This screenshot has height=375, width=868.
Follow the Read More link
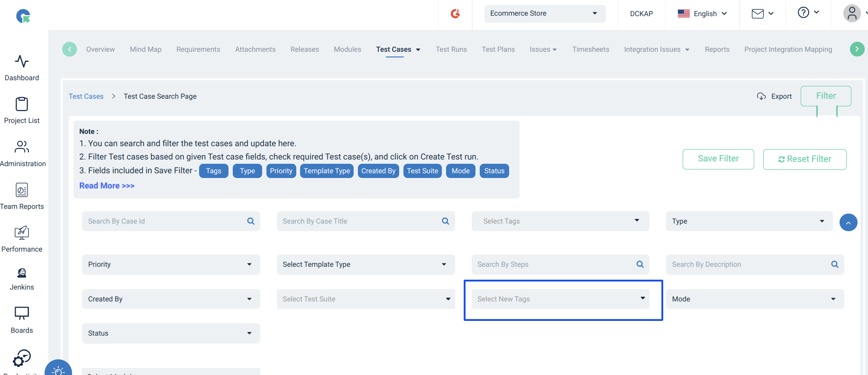tap(107, 186)
